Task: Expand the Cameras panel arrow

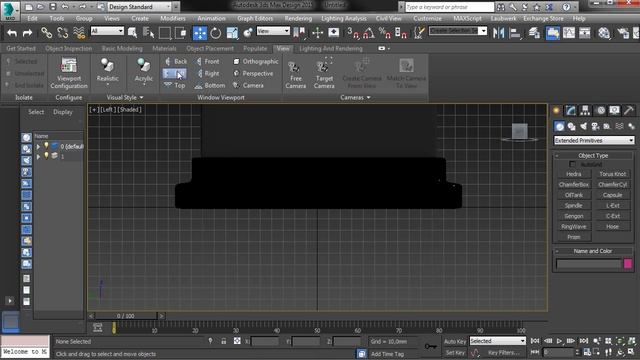Action: (x=369, y=98)
